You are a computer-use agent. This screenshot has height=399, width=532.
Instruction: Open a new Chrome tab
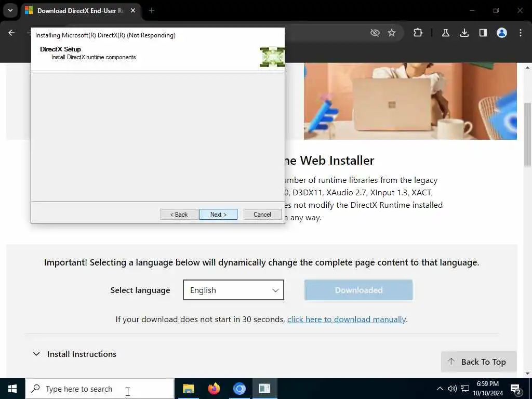[152, 11]
